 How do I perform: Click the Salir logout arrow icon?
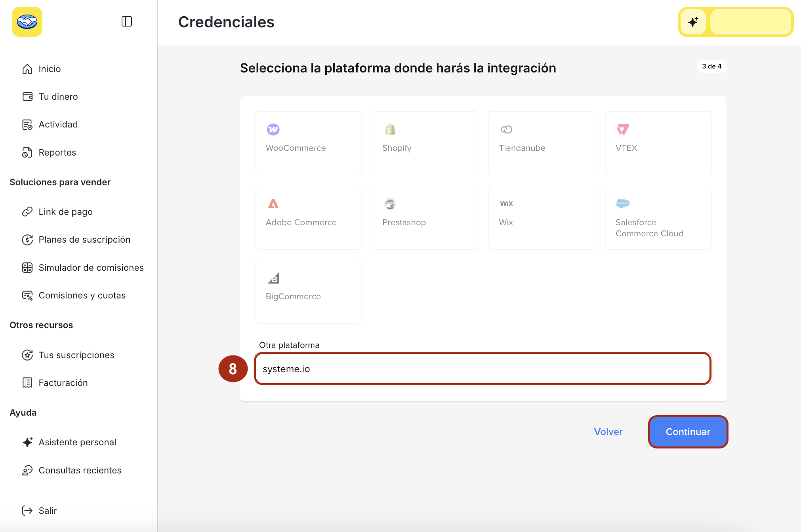pyautogui.click(x=27, y=511)
